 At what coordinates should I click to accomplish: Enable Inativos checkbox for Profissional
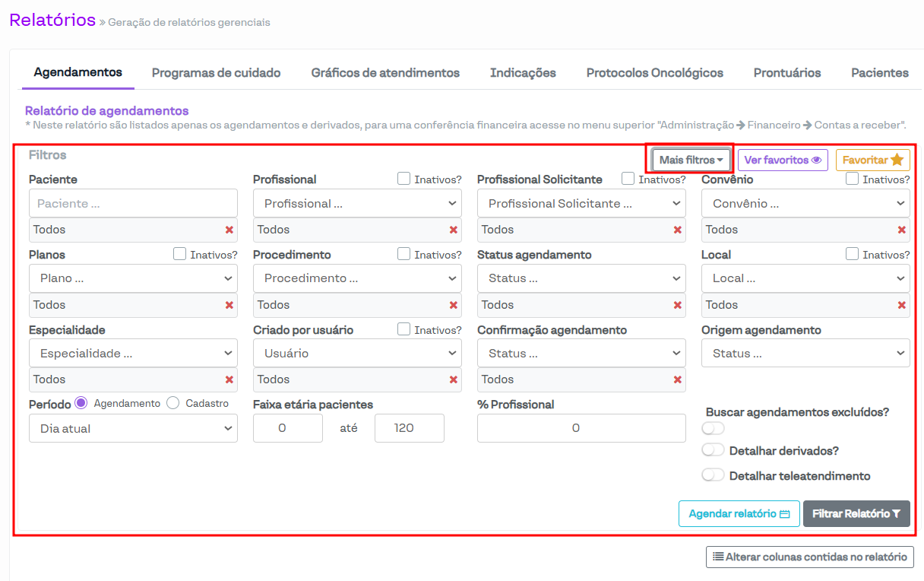404,179
